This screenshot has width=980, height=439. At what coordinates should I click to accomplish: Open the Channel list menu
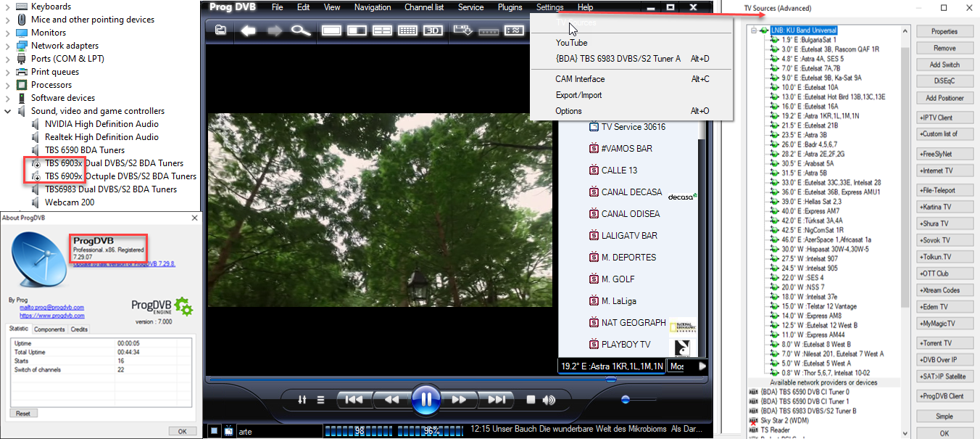coord(424,7)
